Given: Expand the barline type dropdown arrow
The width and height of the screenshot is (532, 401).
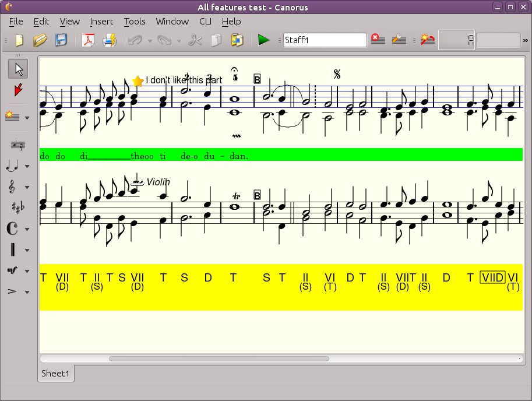Looking at the screenshot, I should 27,251.
